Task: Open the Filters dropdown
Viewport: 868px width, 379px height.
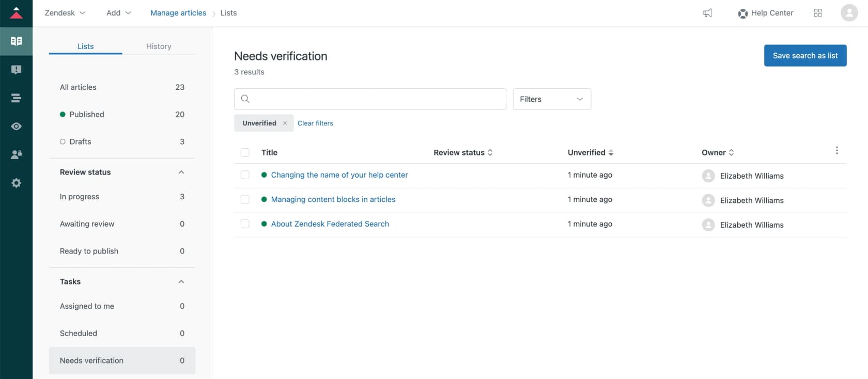Action: point(552,99)
